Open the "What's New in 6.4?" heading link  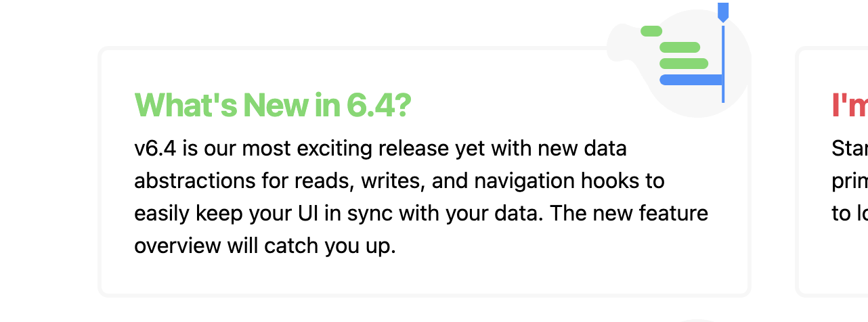[273, 105]
